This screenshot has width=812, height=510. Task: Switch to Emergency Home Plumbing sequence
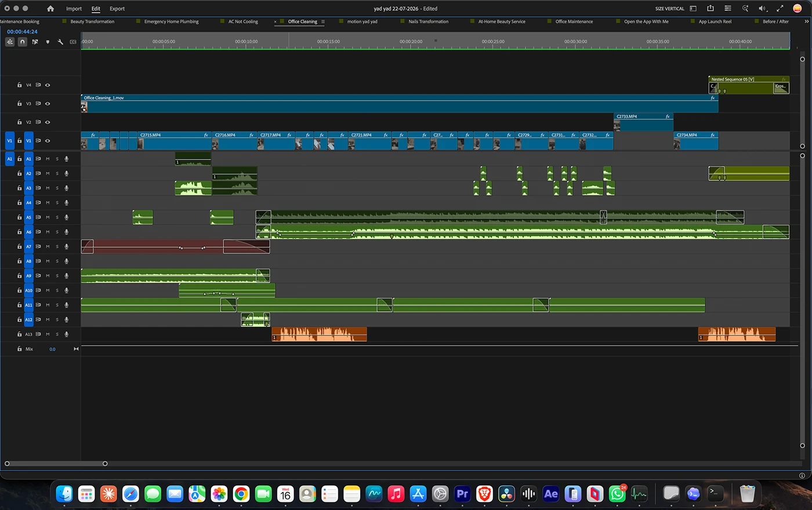171,21
